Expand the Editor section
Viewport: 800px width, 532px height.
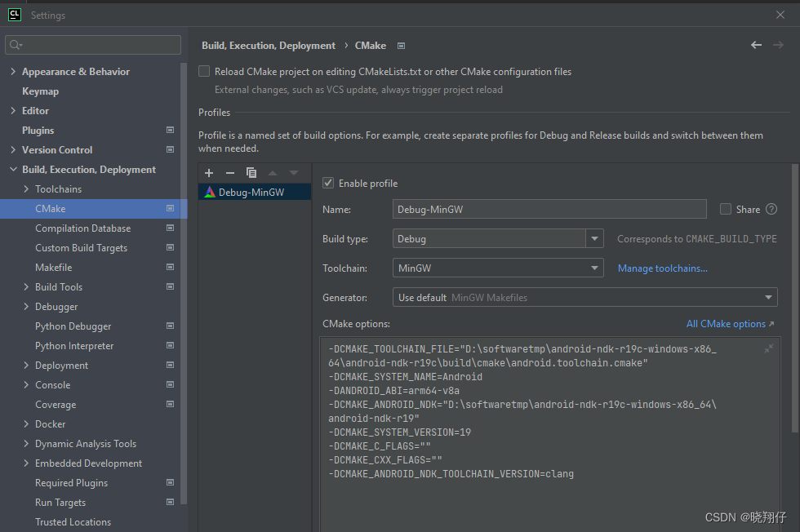tap(13, 111)
